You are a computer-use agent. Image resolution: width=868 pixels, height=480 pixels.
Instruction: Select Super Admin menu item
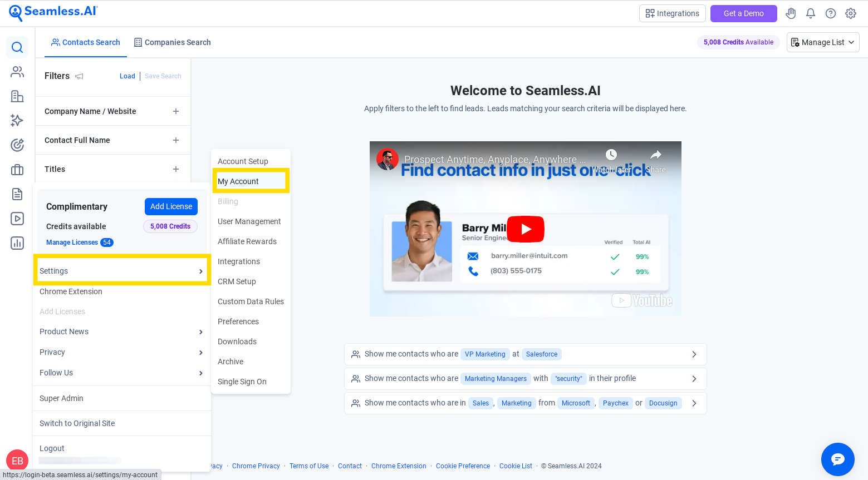[121, 398]
